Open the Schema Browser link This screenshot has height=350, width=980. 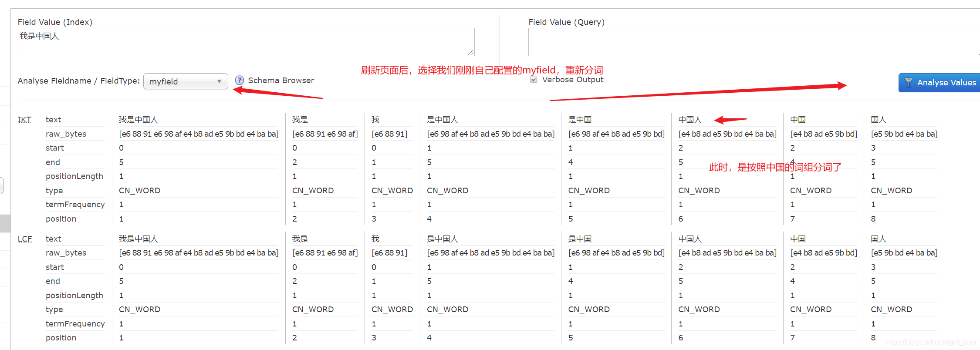click(281, 80)
